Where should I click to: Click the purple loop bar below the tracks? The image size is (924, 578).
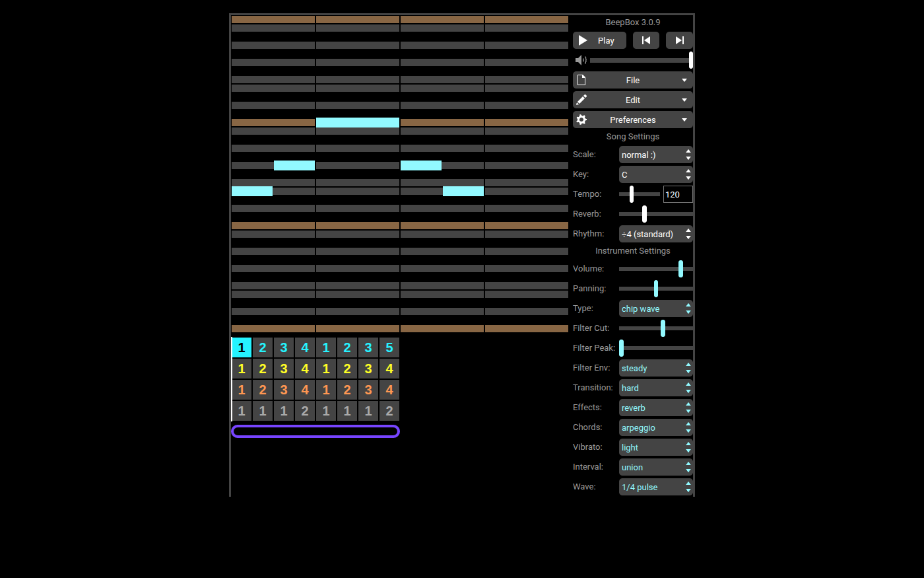[x=315, y=431]
